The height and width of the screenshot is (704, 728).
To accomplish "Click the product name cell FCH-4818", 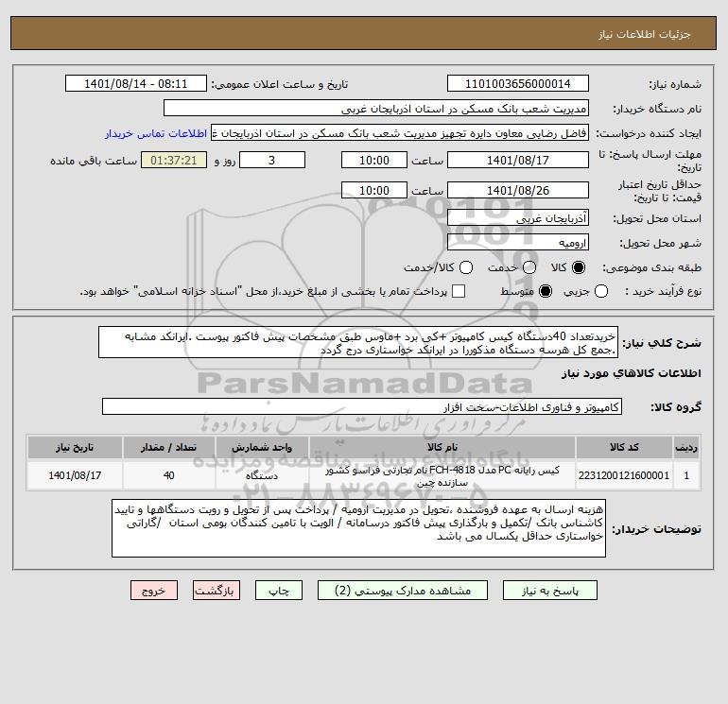I will (x=442, y=475).
